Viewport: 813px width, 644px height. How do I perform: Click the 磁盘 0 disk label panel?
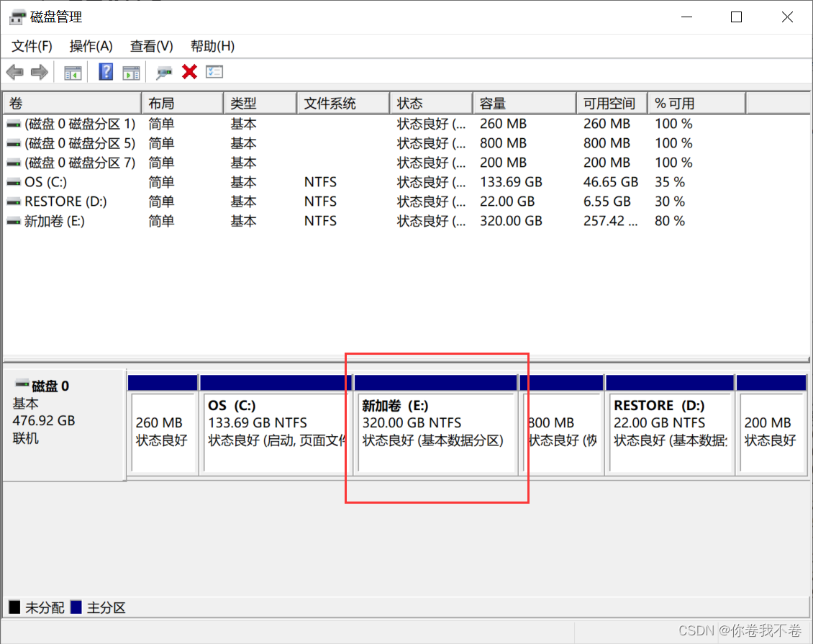(64, 425)
